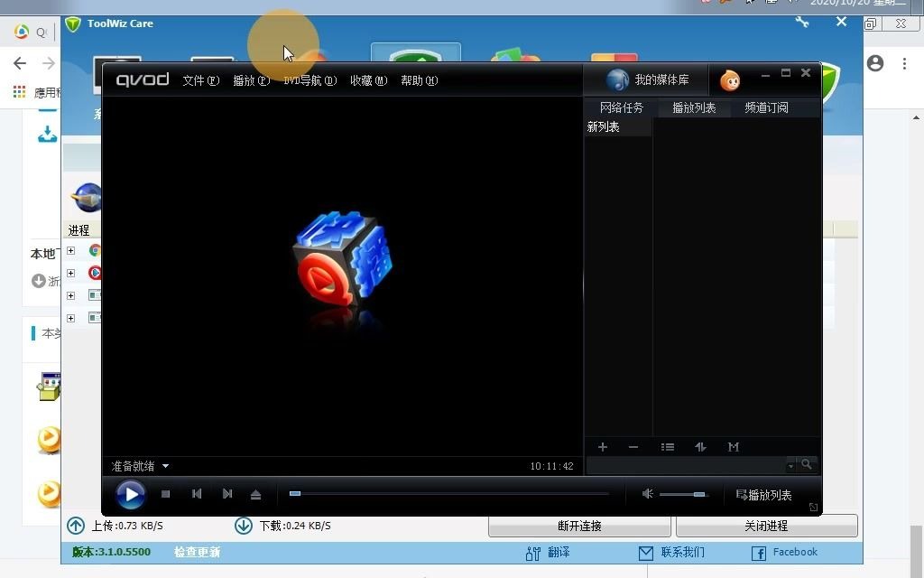Select the 新列表 playlist entry
The image size is (924, 578).
pos(603,126)
